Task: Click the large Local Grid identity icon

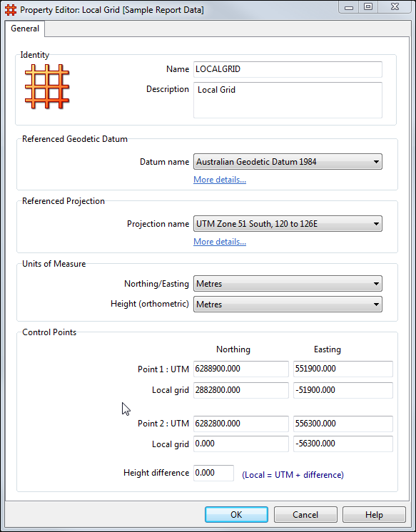Action: 47,86
